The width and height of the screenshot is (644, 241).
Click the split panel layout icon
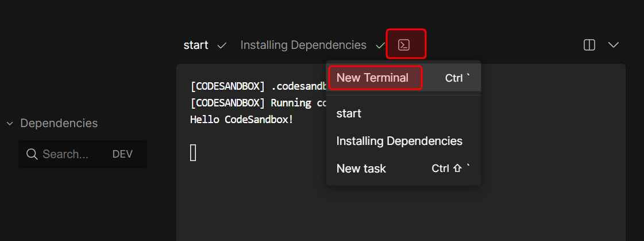point(589,45)
